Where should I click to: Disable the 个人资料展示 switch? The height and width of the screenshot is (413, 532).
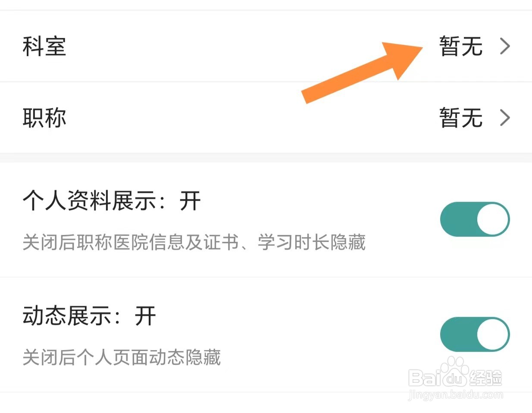coord(475,219)
